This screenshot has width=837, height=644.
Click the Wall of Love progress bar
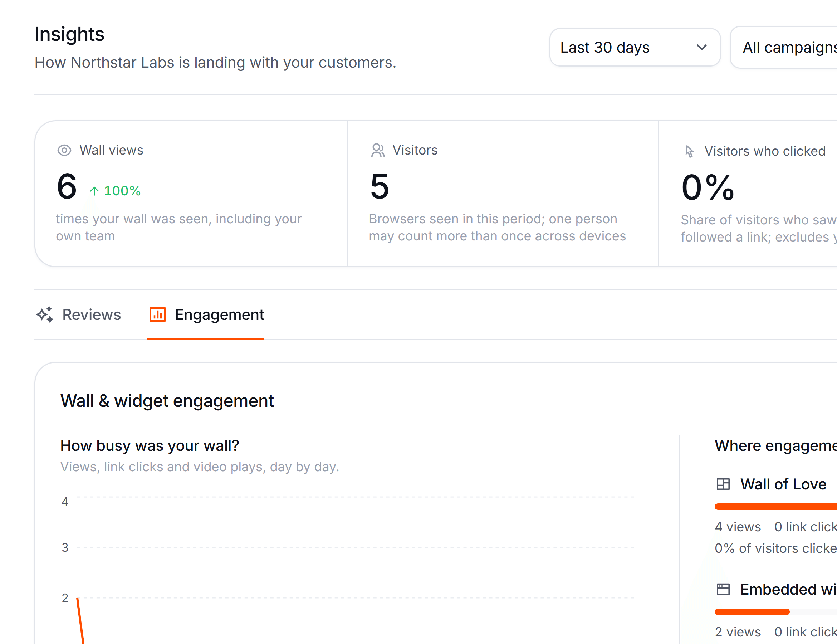tap(776, 507)
